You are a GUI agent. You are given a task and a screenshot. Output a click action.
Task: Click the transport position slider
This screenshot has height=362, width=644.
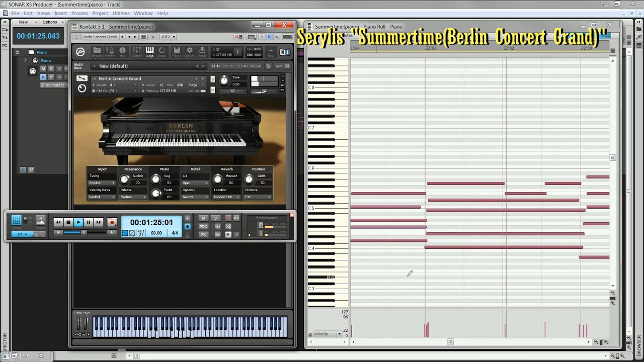click(x=85, y=232)
